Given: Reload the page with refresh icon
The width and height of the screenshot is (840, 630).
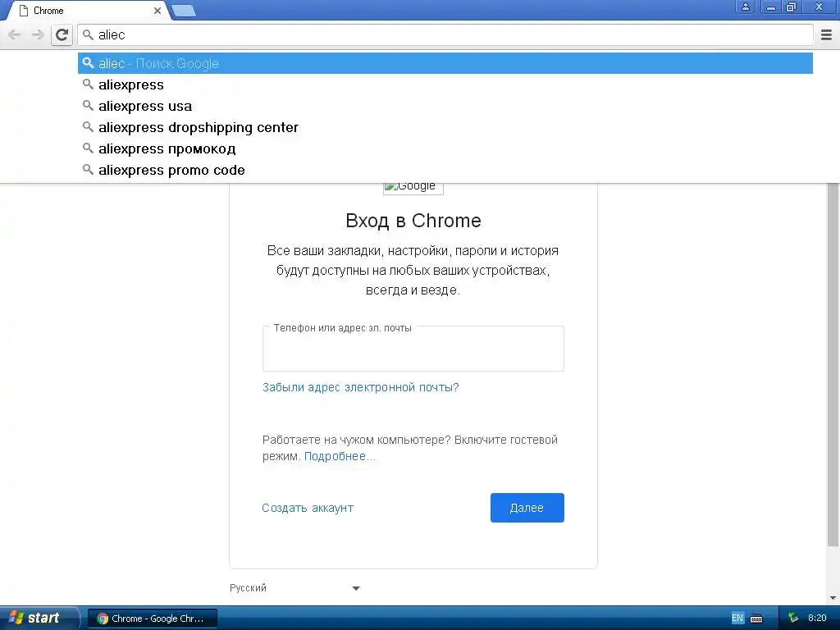Looking at the screenshot, I should [x=62, y=34].
